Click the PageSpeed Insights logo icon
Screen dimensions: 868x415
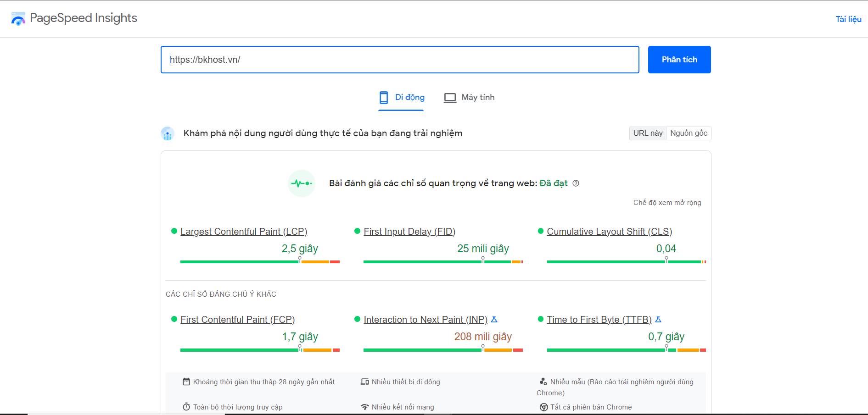pos(18,19)
